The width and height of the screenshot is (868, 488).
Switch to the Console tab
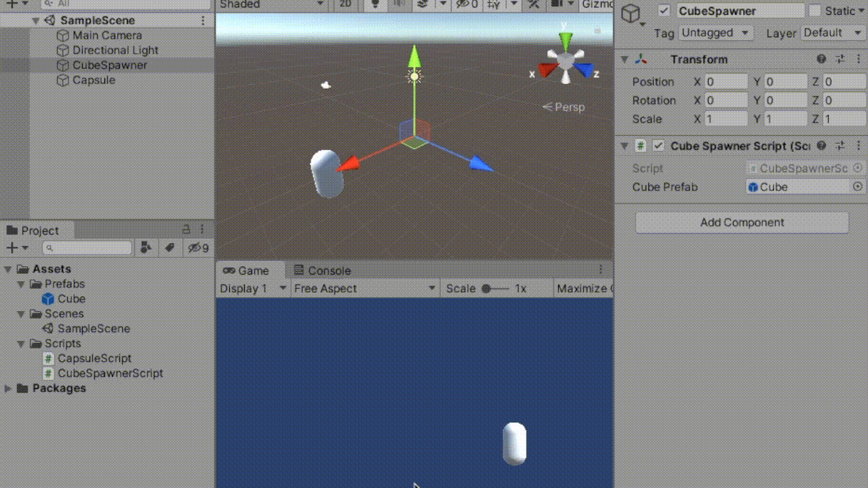pyautogui.click(x=322, y=270)
